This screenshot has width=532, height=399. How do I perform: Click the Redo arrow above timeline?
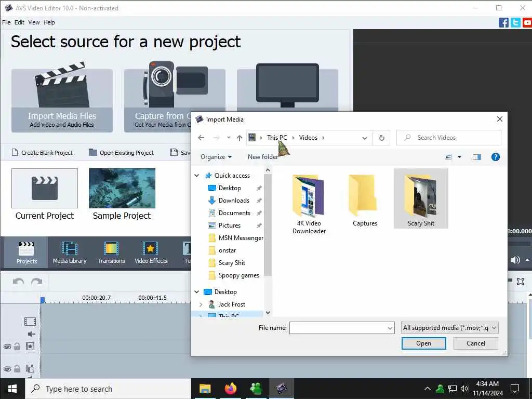37,282
